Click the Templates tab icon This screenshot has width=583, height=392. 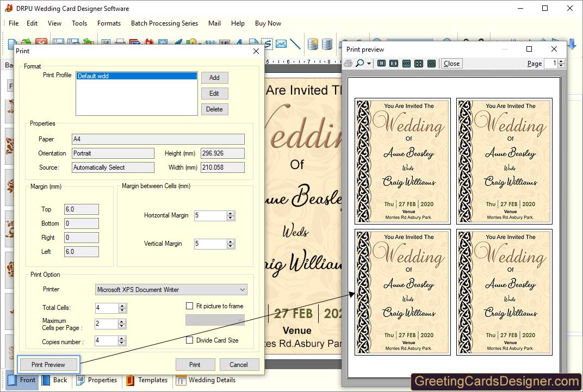click(x=130, y=380)
